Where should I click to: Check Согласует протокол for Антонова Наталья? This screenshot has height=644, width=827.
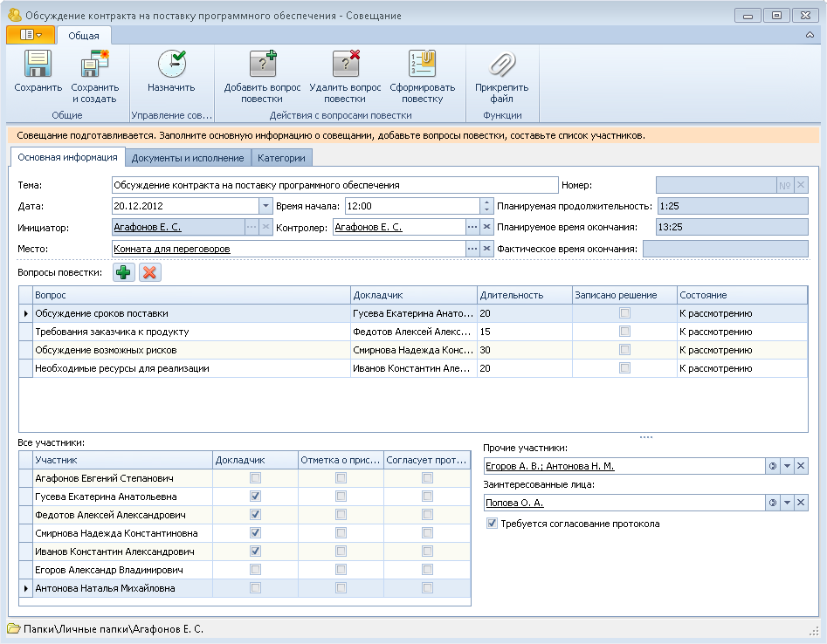coord(427,588)
